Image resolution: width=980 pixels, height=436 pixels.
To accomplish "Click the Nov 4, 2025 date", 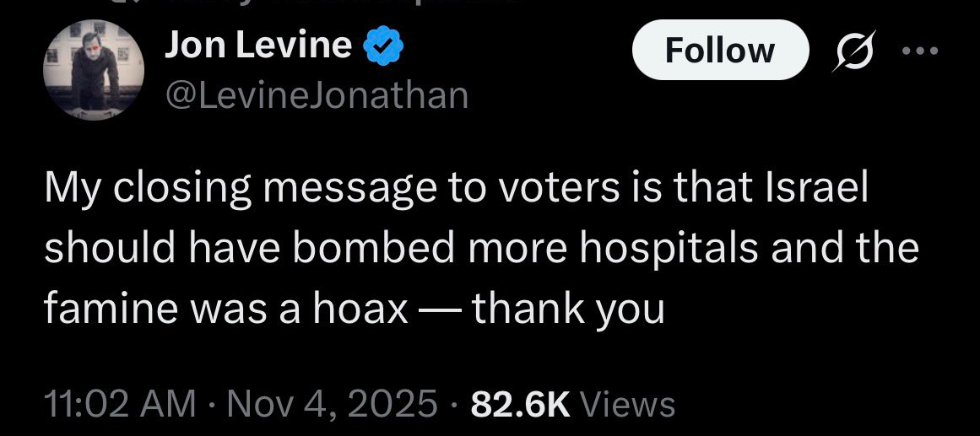I will coord(330,403).
